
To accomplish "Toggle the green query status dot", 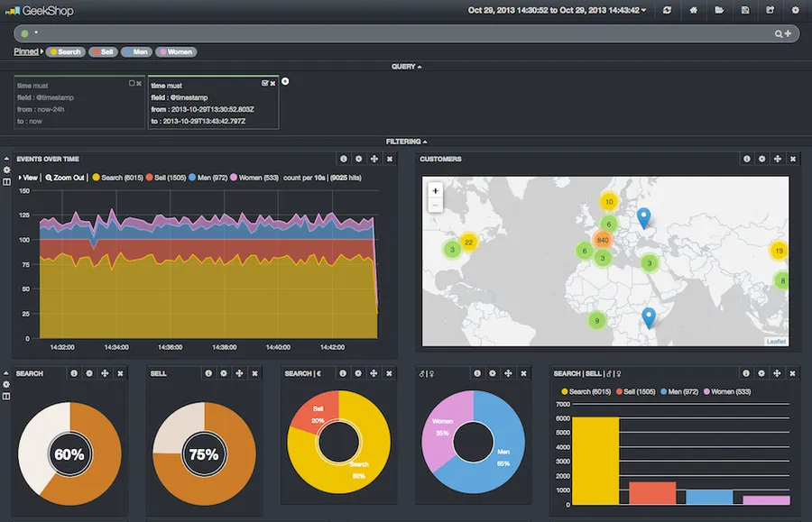I will [24, 33].
